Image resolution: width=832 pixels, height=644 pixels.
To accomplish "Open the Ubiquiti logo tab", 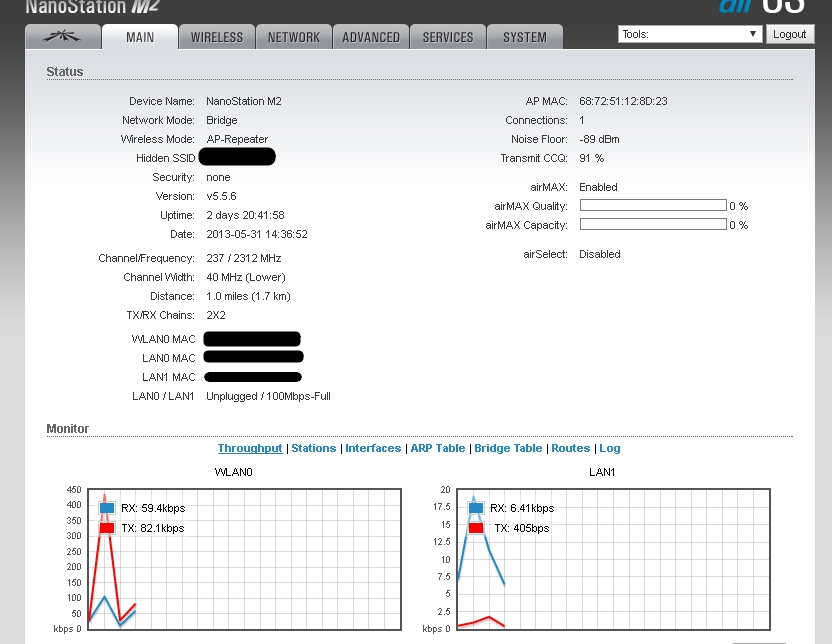I will pos(63,37).
